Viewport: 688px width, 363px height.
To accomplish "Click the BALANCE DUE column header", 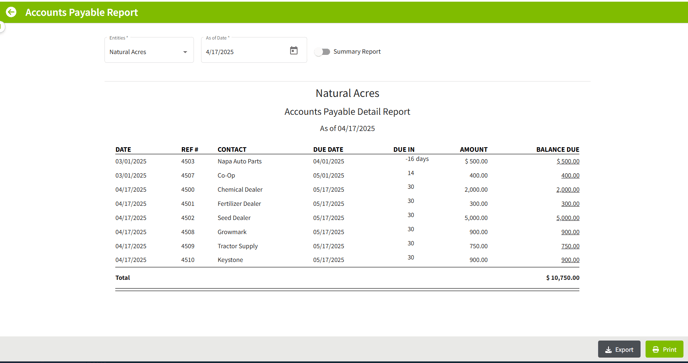I will (x=558, y=150).
